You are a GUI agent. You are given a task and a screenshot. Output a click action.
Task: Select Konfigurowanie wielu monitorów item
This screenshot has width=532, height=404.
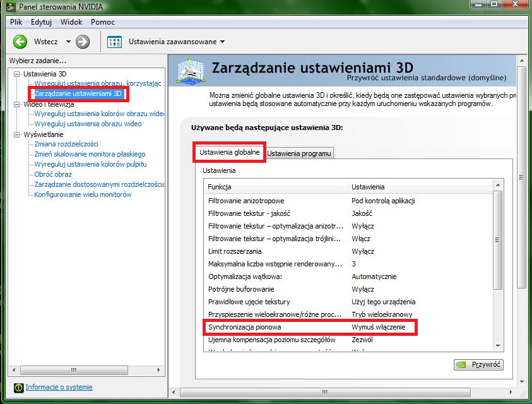(83, 194)
